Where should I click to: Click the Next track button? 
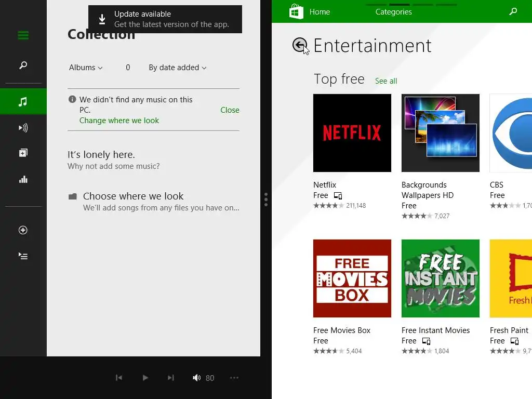tap(170, 378)
